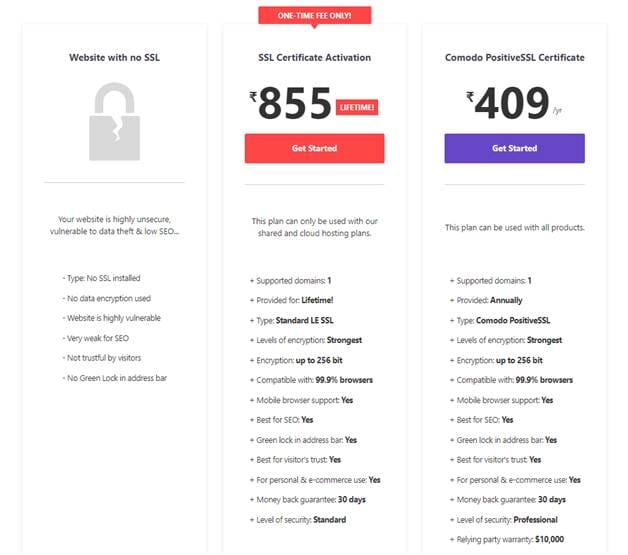Select the SSL Certificate Activation heading
The height and width of the screenshot is (555, 628).
pos(314,58)
